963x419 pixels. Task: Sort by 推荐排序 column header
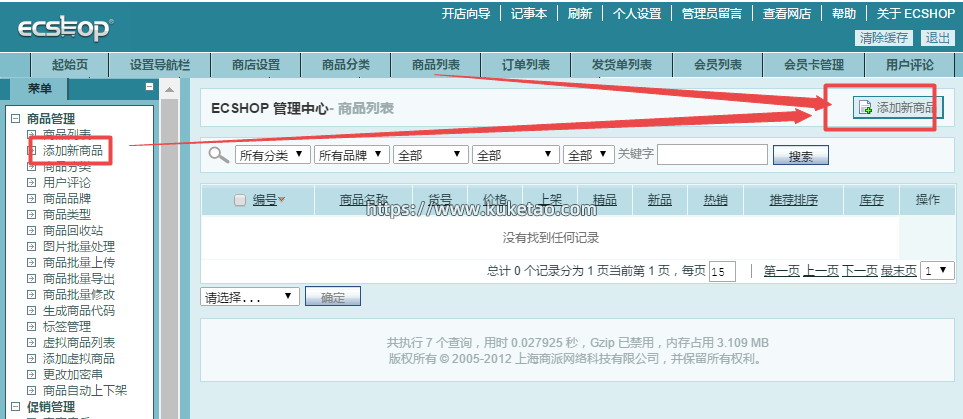coord(793,200)
